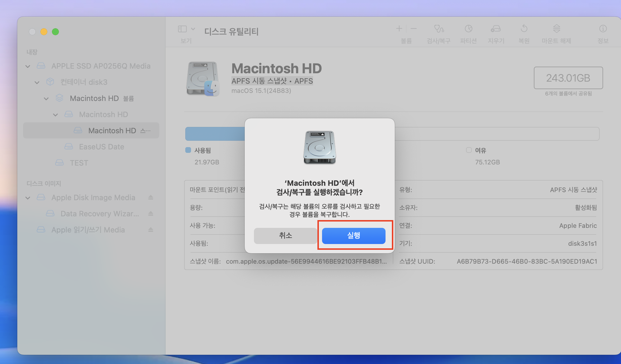The height and width of the screenshot is (364, 621).
Task: Click the add volume plus icon
Action: 399,28
